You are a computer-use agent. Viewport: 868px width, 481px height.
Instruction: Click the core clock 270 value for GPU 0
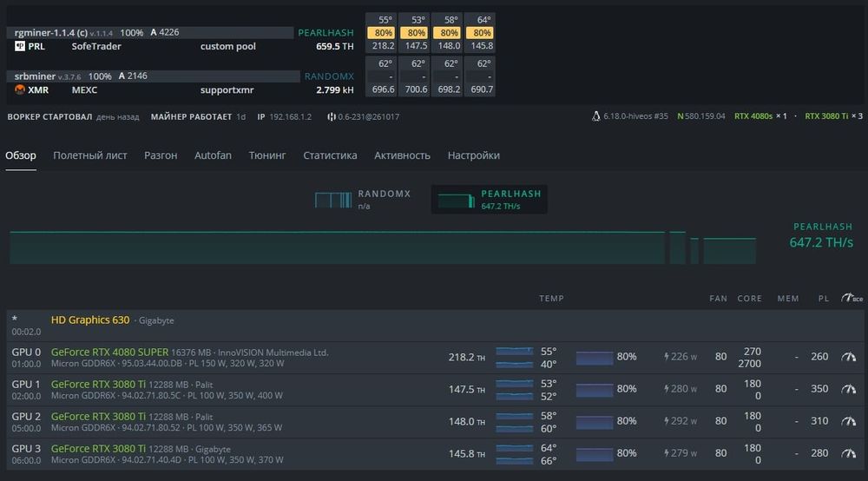click(753, 352)
